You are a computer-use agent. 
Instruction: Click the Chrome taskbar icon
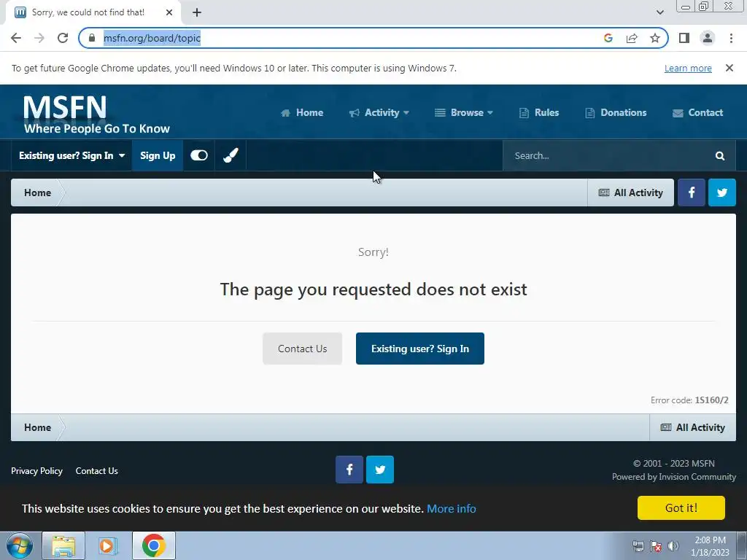pyautogui.click(x=153, y=545)
